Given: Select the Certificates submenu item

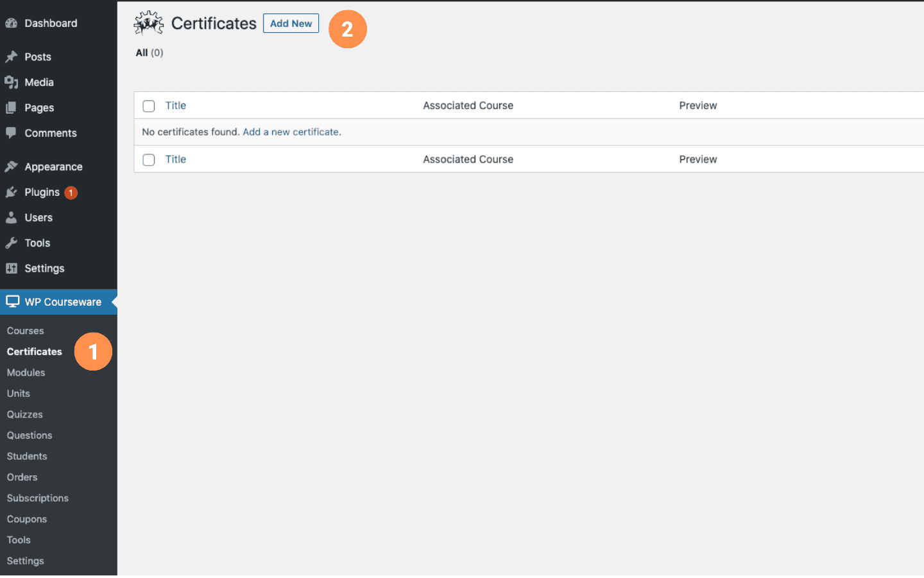Looking at the screenshot, I should [x=35, y=352].
